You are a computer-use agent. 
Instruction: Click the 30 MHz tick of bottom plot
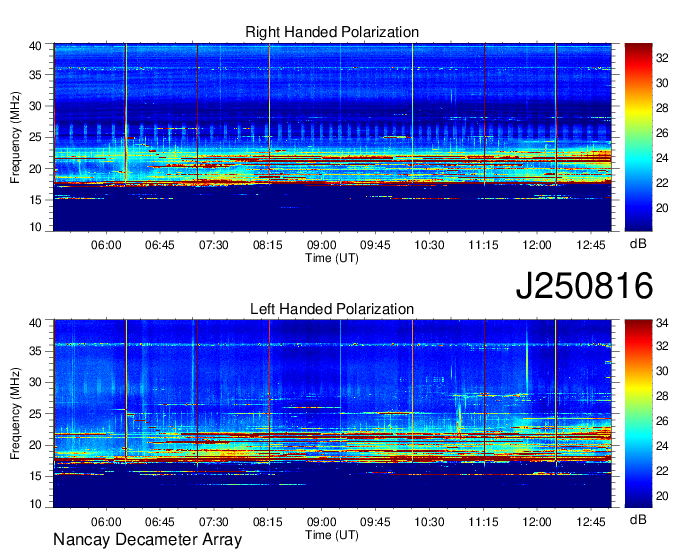(35, 382)
